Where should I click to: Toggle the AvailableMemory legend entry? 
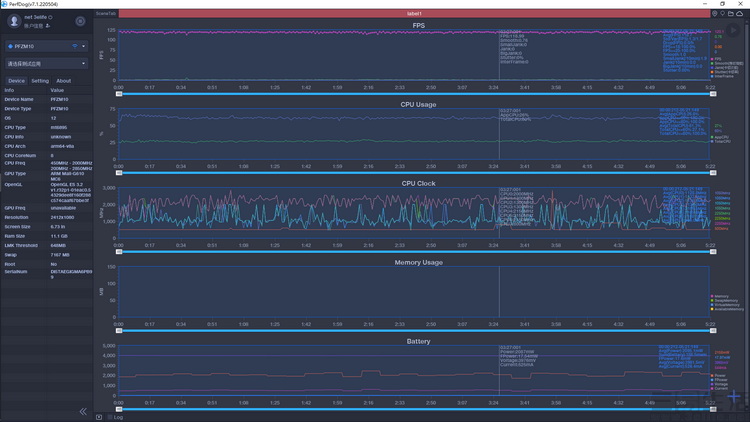click(x=727, y=309)
